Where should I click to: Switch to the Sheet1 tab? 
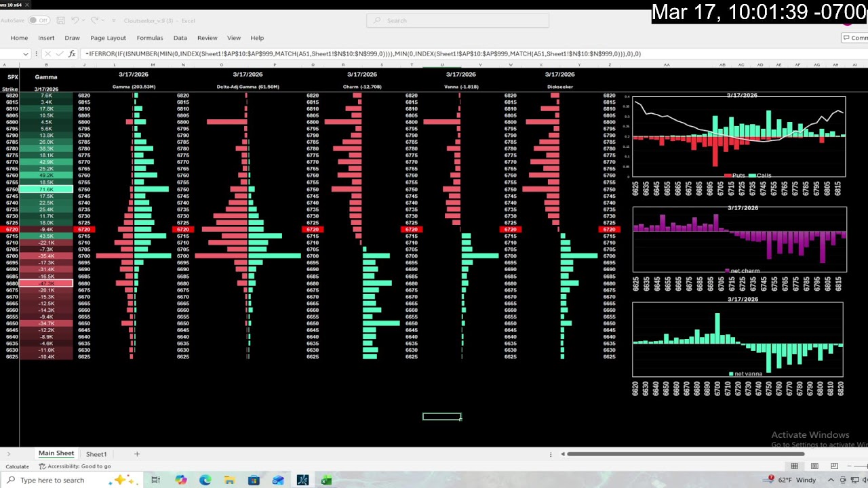click(x=96, y=454)
